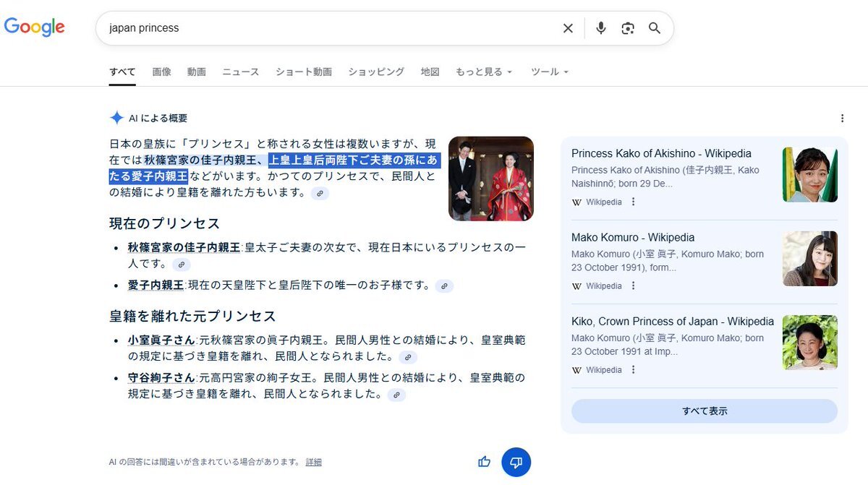Click the Google logo

click(x=35, y=27)
